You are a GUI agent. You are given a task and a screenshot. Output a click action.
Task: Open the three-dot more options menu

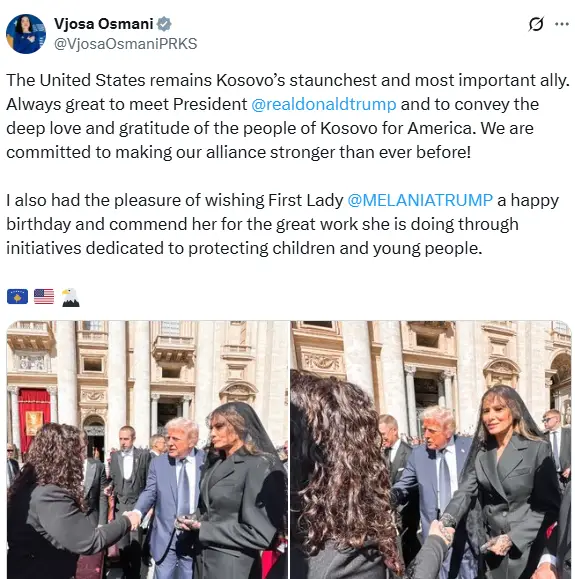point(562,24)
